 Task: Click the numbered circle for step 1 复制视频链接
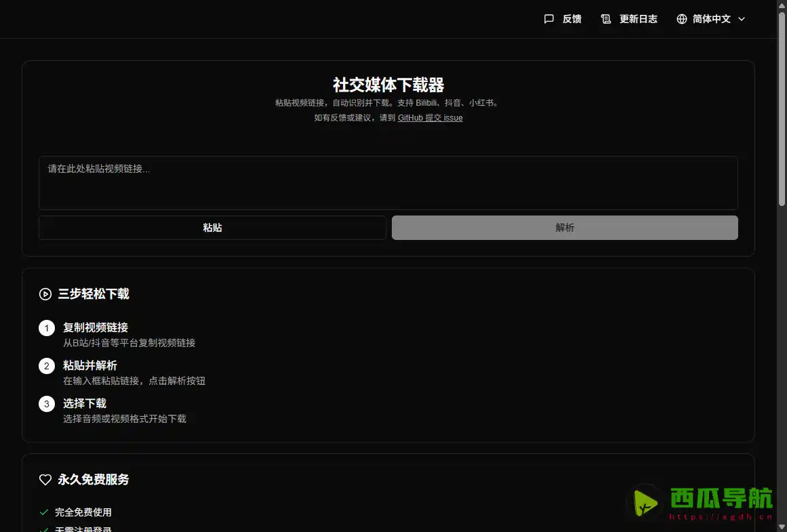pyautogui.click(x=46, y=327)
